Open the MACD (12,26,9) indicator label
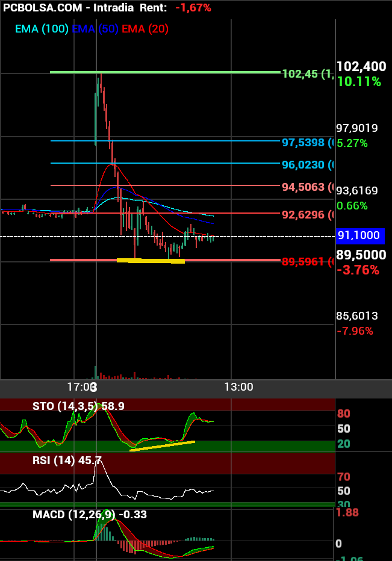Image resolution: width=392 pixels, height=561 pixels. 89,515
